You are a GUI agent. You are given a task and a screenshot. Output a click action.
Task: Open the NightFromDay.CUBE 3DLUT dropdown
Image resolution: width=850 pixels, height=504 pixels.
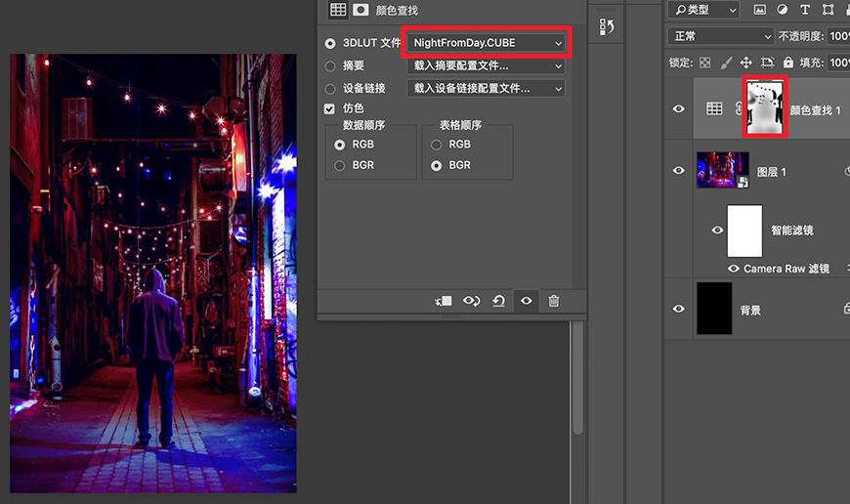pyautogui.click(x=488, y=43)
